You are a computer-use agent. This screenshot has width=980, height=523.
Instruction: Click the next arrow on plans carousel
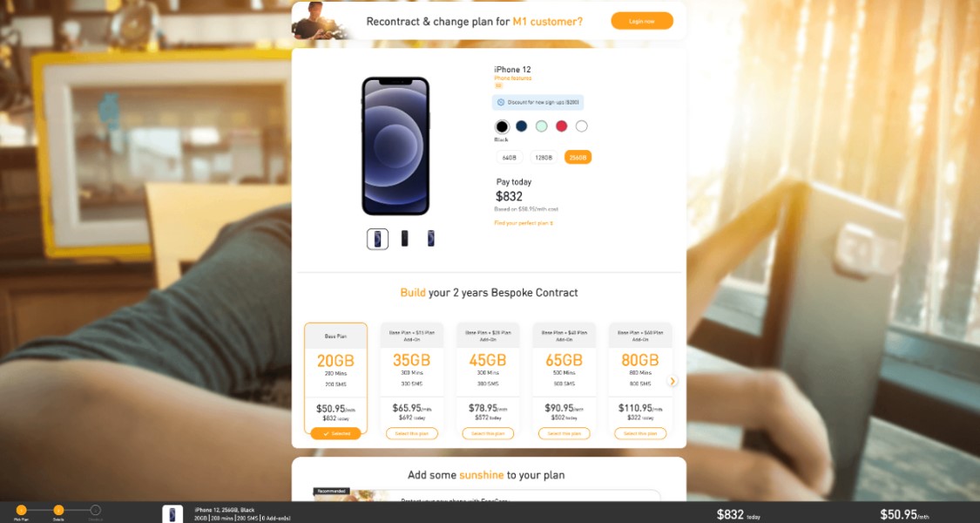[672, 381]
